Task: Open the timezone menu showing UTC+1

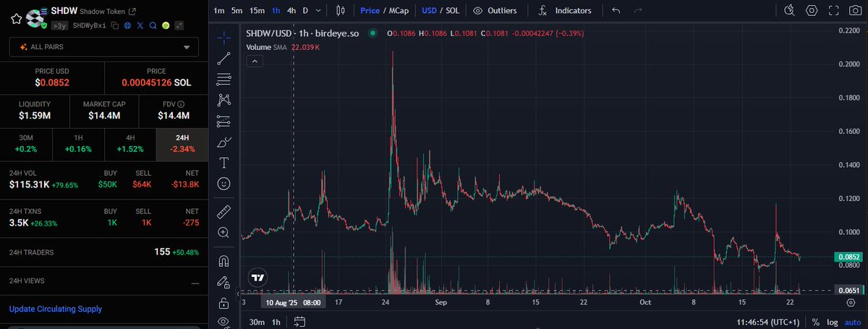Action: pos(767,322)
